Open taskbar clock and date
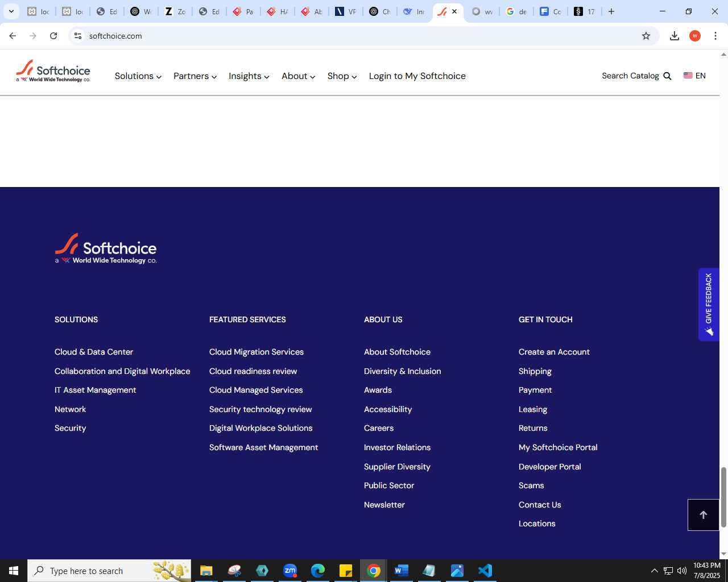728x582 pixels. (707, 571)
